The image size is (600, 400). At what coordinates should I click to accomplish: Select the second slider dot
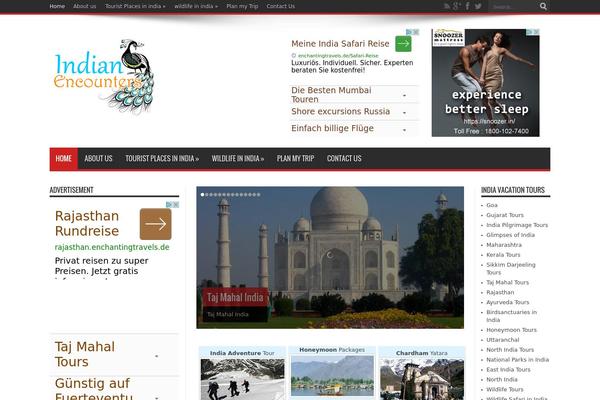(x=207, y=195)
